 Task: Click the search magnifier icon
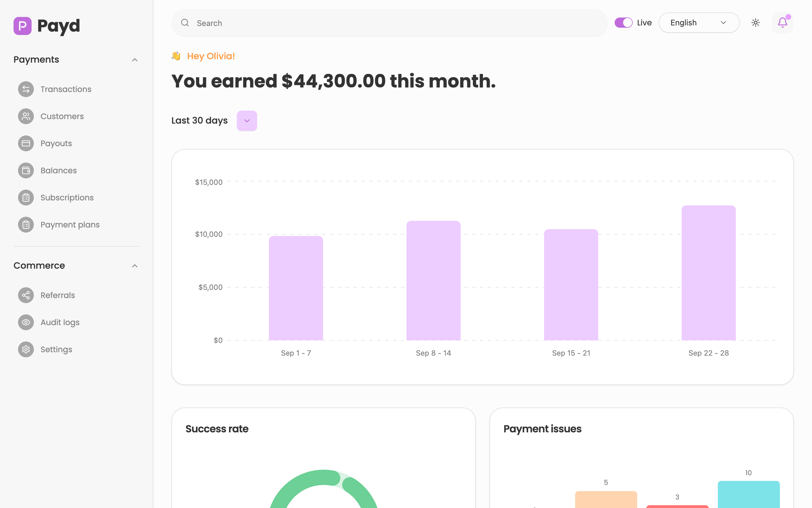(185, 23)
